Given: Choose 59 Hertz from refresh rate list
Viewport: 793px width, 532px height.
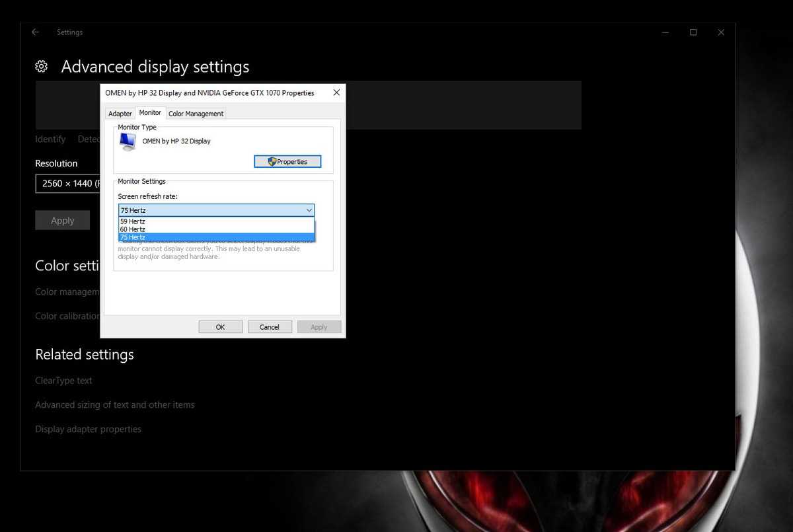Looking at the screenshot, I should [133, 221].
